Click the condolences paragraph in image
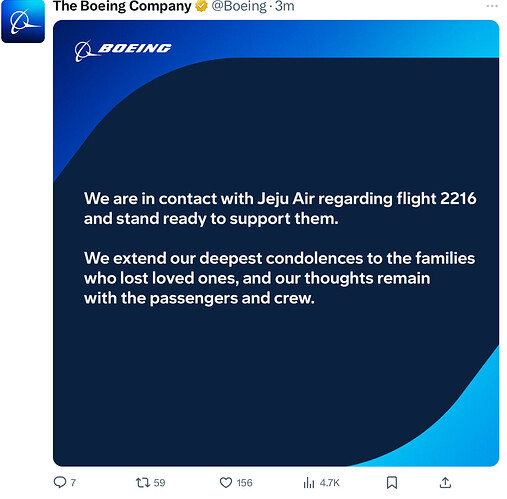507x499 pixels. coord(279,278)
